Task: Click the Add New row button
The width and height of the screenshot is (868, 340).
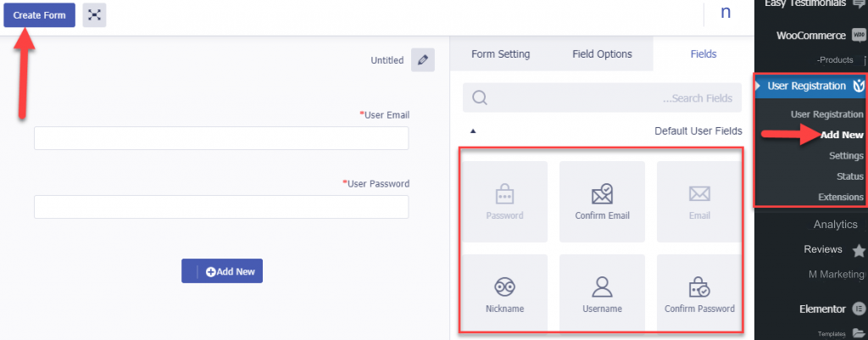Action: pos(222,270)
